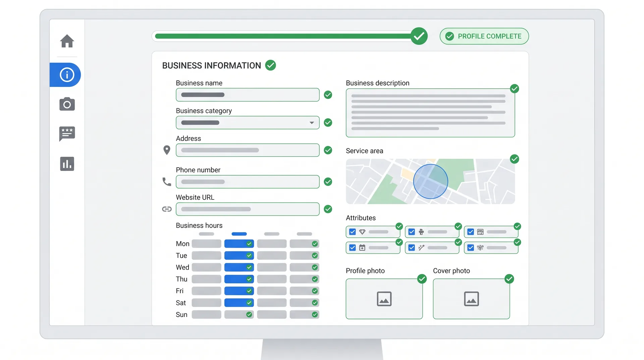Click the Address map pin icon

tap(167, 150)
